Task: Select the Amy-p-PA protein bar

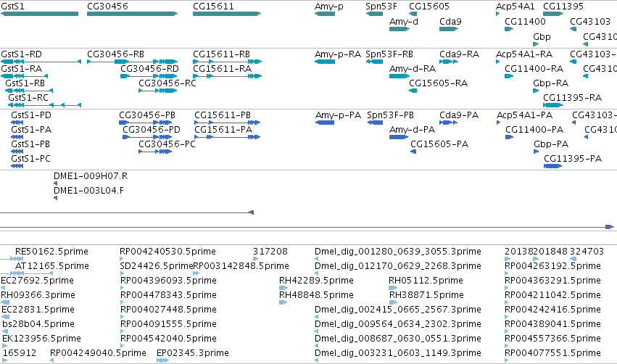Action: [x=325, y=123]
